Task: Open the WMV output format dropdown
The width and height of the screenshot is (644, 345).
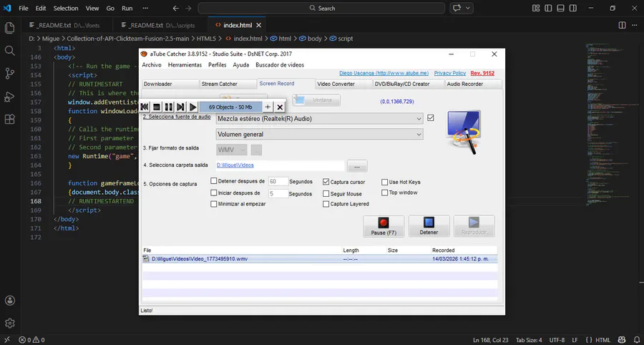Action: [x=232, y=150]
